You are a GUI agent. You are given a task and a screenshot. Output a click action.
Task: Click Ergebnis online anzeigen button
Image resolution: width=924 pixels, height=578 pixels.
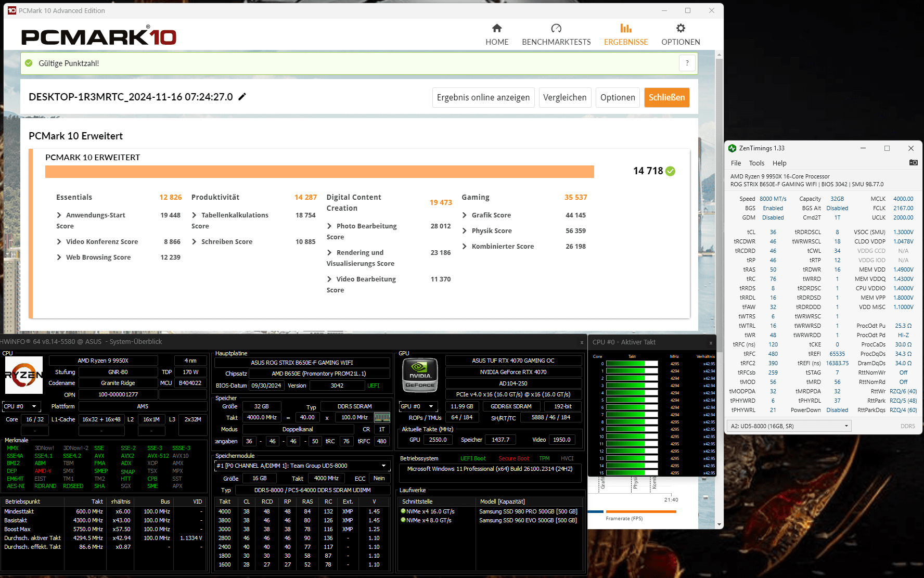pos(483,97)
